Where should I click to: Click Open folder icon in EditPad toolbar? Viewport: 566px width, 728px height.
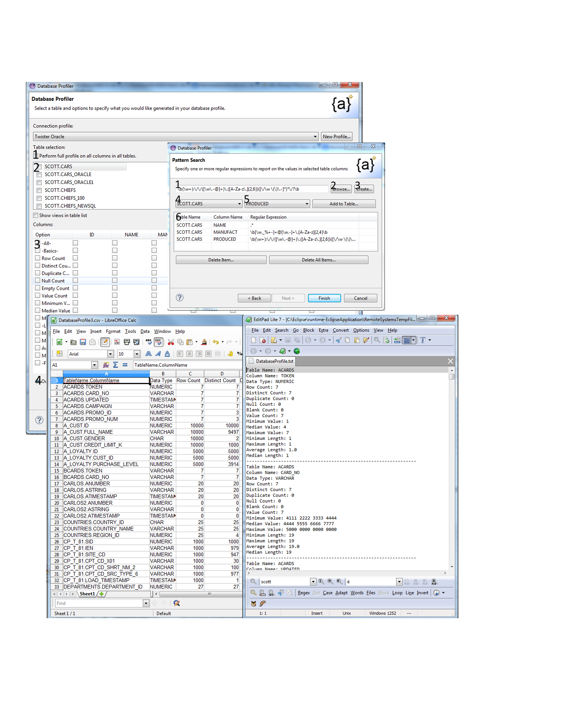point(274,340)
